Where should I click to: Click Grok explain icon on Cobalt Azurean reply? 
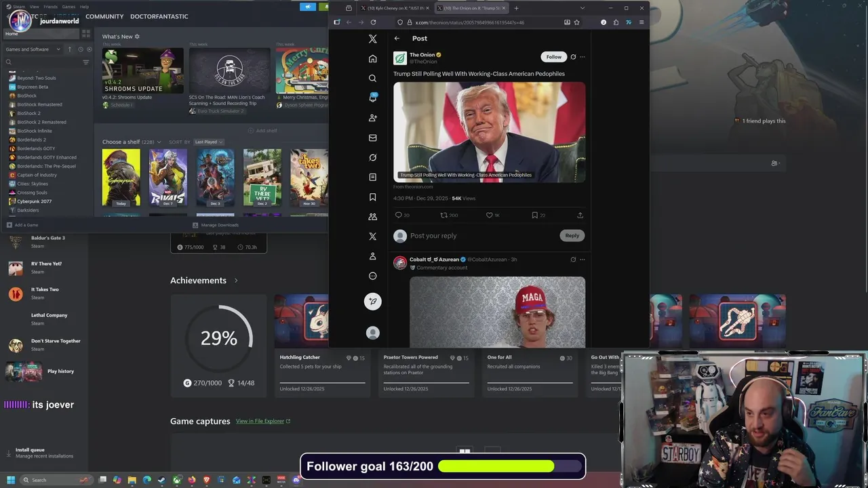[573, 260]
